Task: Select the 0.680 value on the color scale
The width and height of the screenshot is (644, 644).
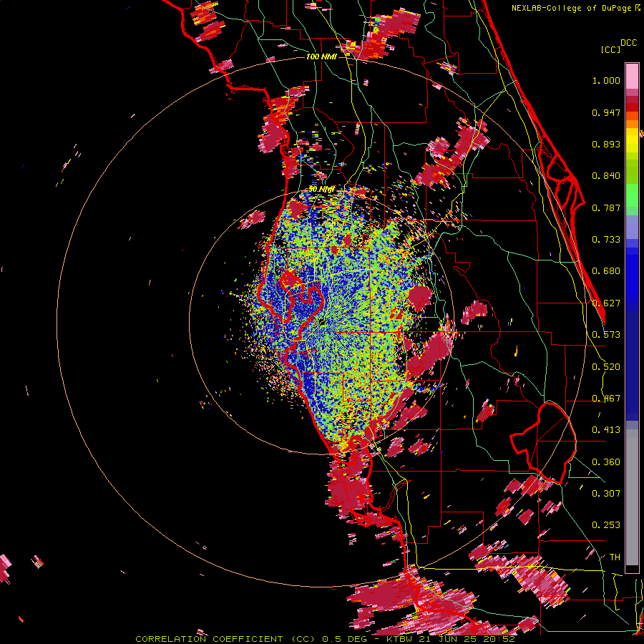Action: click(x=606, y=271)
